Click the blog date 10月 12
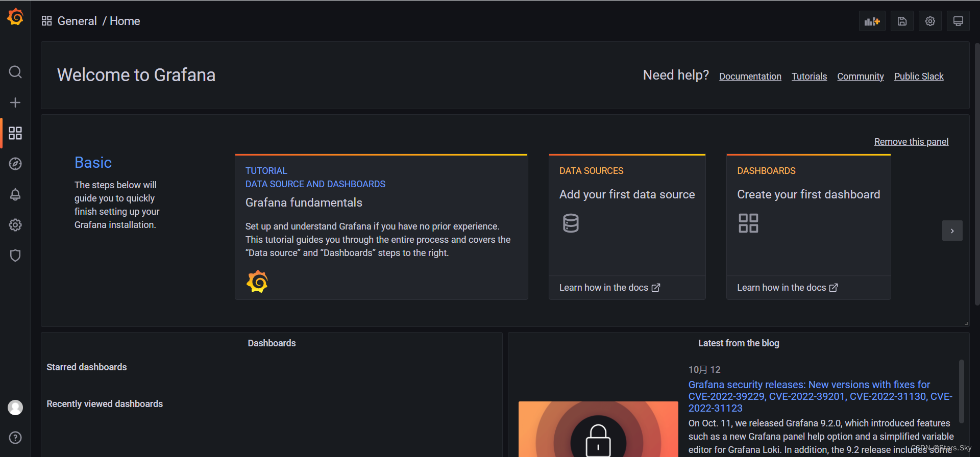The image size is (980, 457). [704, 370]
